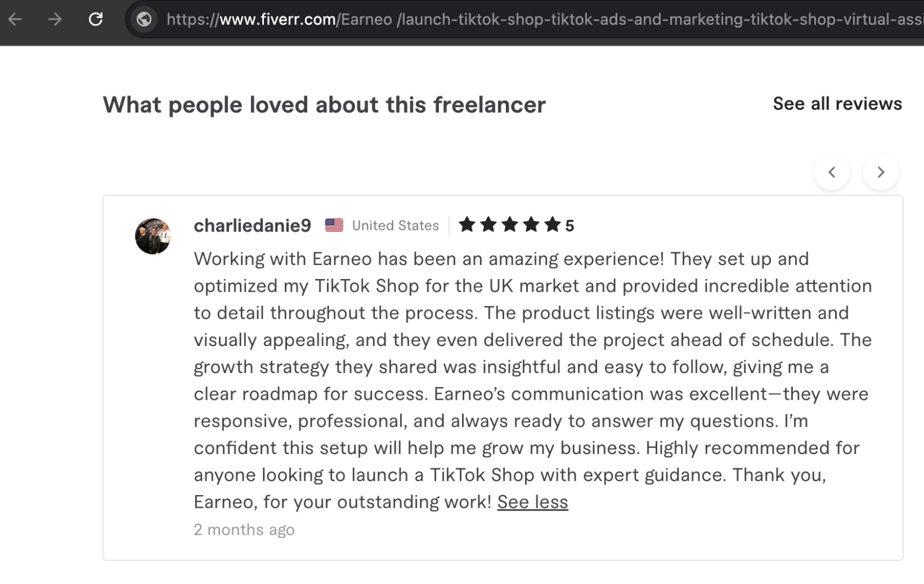The width and height of the screenshot is (924, 584).
Task: Click the What people loved heading
Action: [x=324, y=105]
